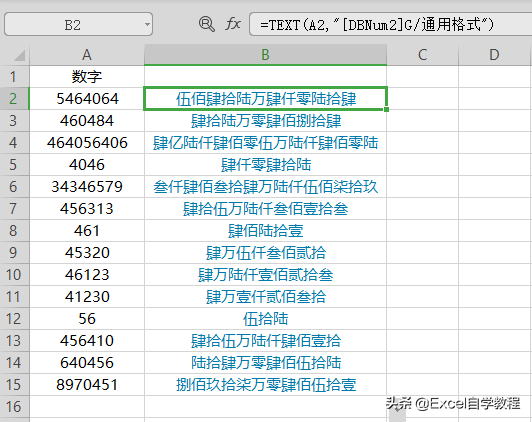This screenshot has height=422, width=532.
Task: Click cell 肆佰陆拾壹
Action: [x=265, y=231]
